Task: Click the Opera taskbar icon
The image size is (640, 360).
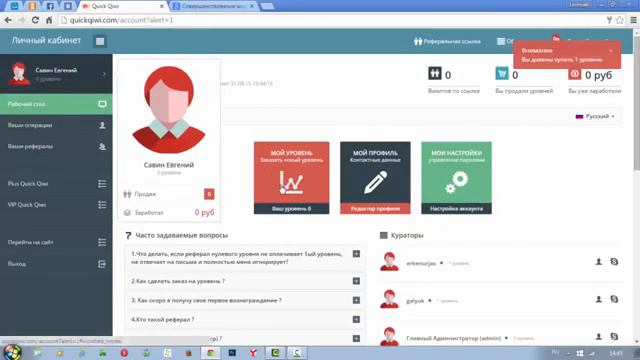Action: (124, 353)
